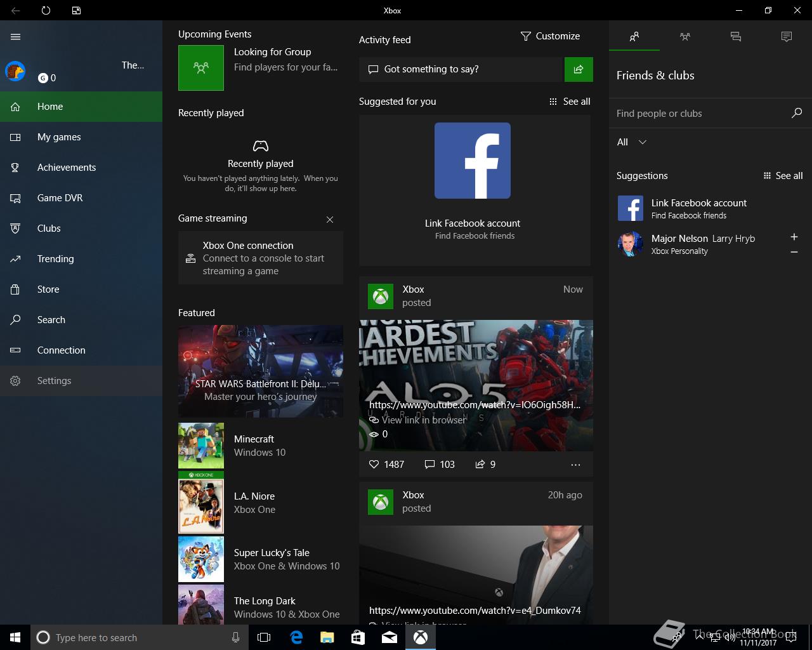This screenshot has width=812, height=650.
Task: Open Super Lucky's Tale thumbnail
Action: point(201,559)
